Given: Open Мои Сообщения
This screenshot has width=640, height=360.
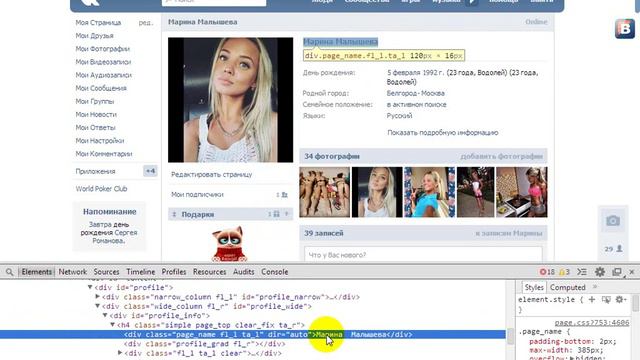Looking at the screenshot, I should (101, 88).
